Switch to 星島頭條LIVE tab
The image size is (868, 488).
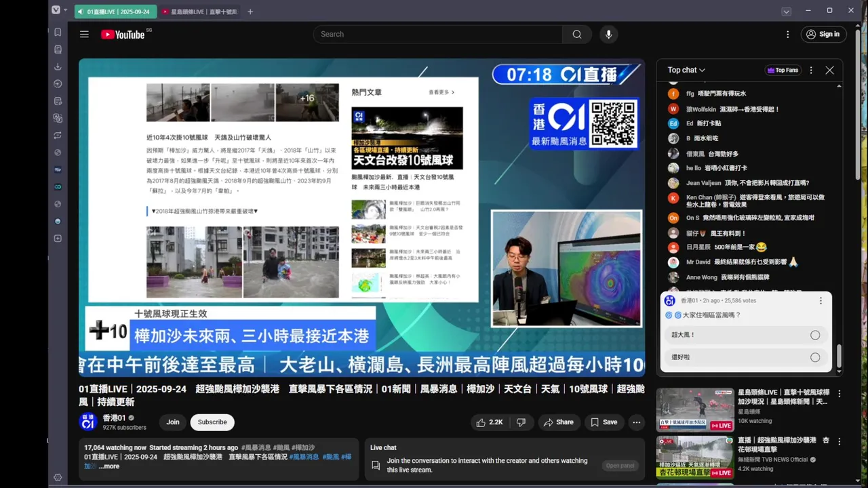pyautogui.click(x=199, y=12)
